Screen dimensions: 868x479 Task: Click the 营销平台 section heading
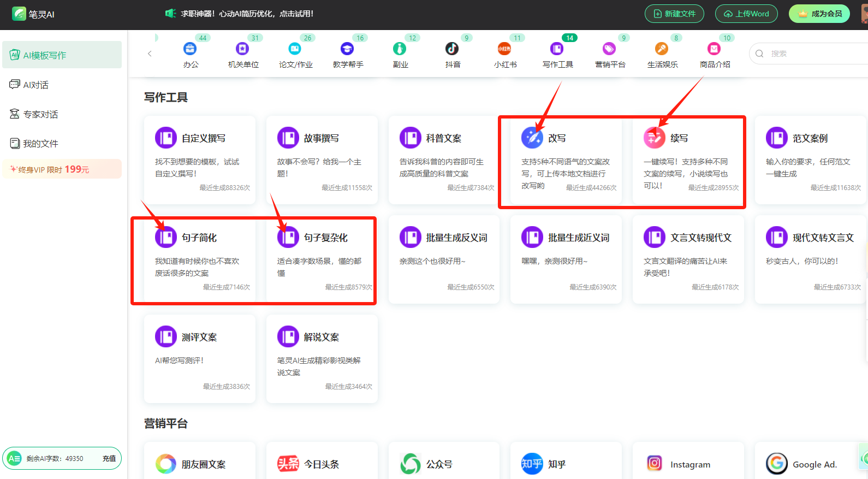(166, 424)
